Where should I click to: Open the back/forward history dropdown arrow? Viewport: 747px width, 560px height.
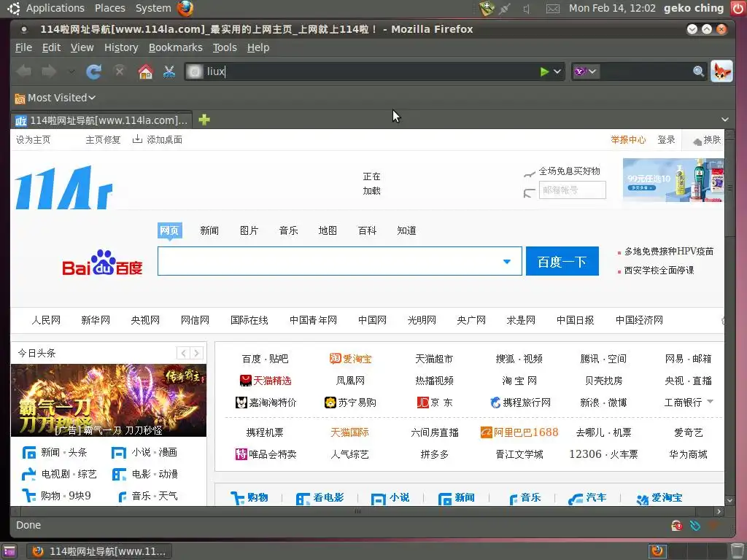[x=71, y=71]
